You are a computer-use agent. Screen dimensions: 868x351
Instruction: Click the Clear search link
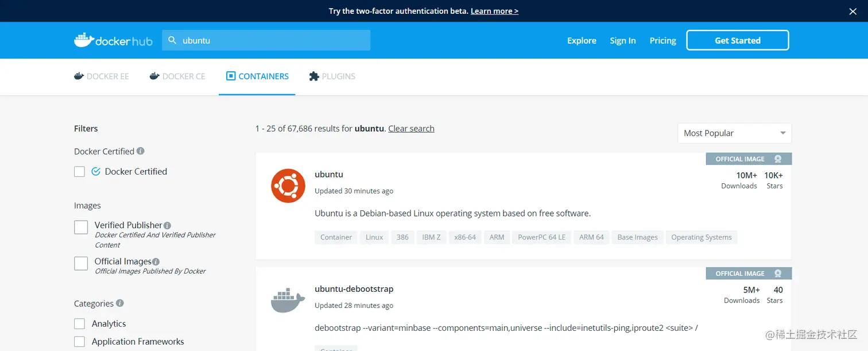(411, 129)
